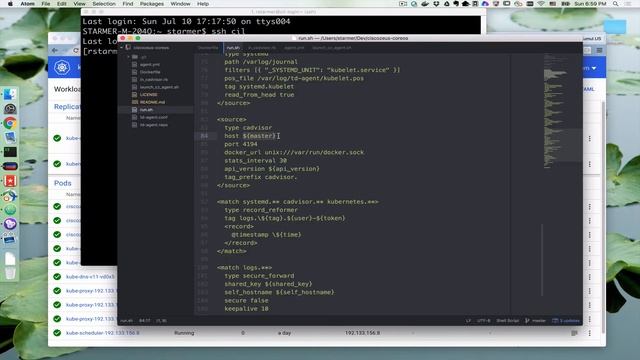Open the Edit menu

tap(62, 4)
